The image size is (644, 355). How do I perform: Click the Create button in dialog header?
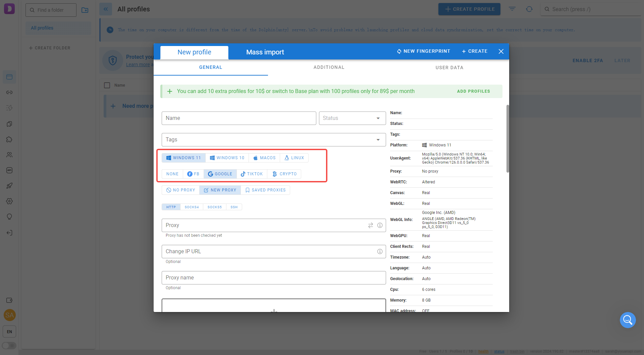[x=475, y=51]
